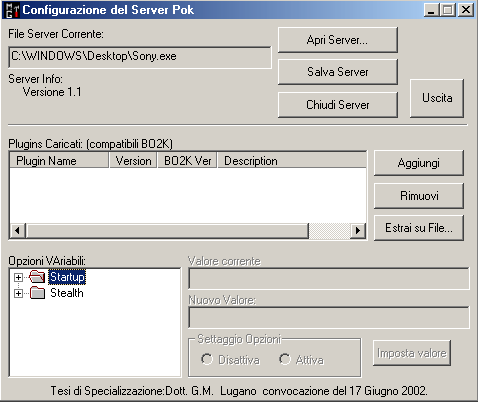Click the Stealth folder icon
Viewport: 478px width, 403px height.
[x=37, y=293]
